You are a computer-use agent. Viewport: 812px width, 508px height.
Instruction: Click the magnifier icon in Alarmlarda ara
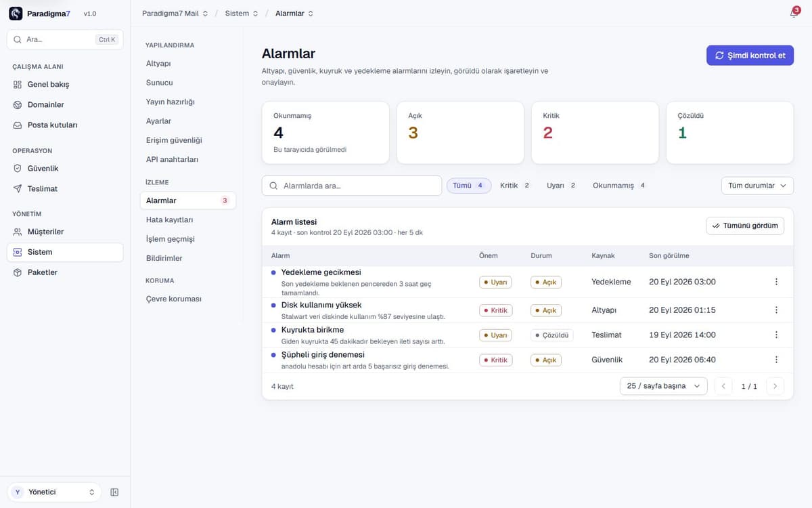pos(274,186)
